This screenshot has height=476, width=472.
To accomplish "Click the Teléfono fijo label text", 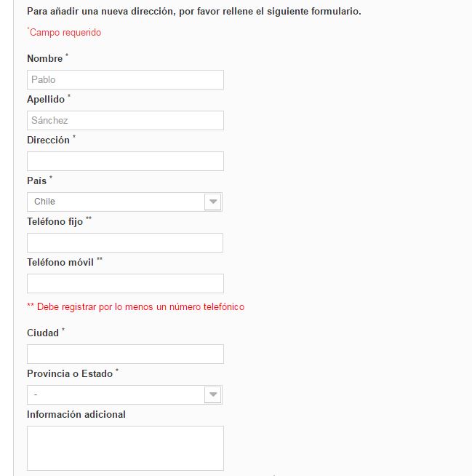I will click(x=55, y=221).
